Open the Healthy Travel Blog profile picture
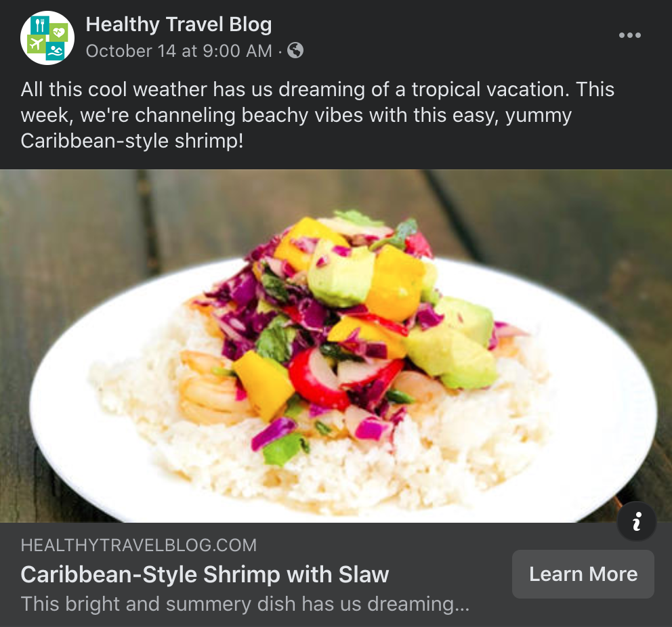 (x=47, y=38)
